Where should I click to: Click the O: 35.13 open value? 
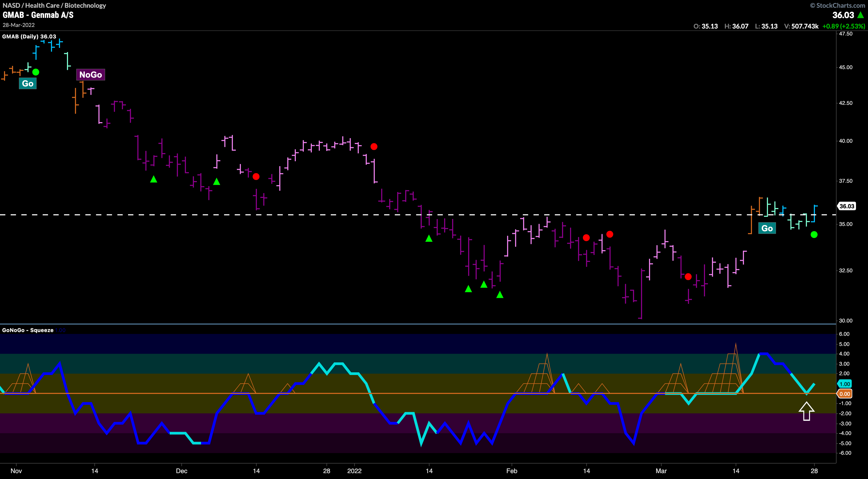706,26
